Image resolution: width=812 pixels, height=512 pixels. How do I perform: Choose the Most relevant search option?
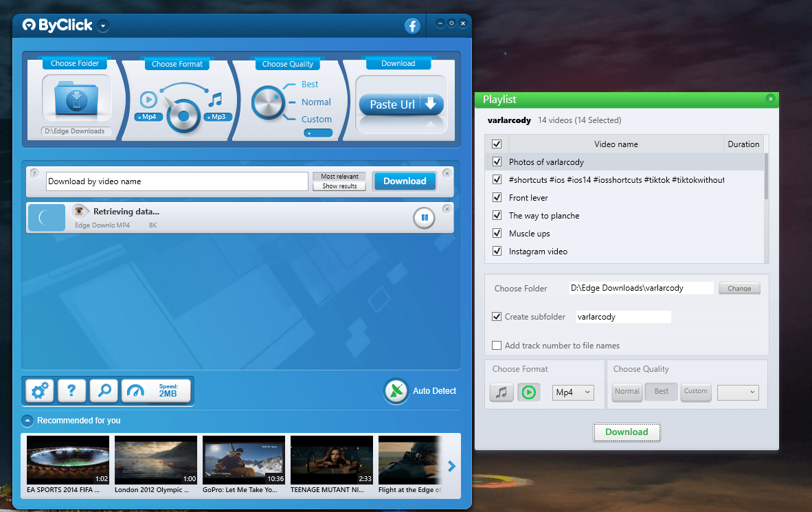coord(339,177)
